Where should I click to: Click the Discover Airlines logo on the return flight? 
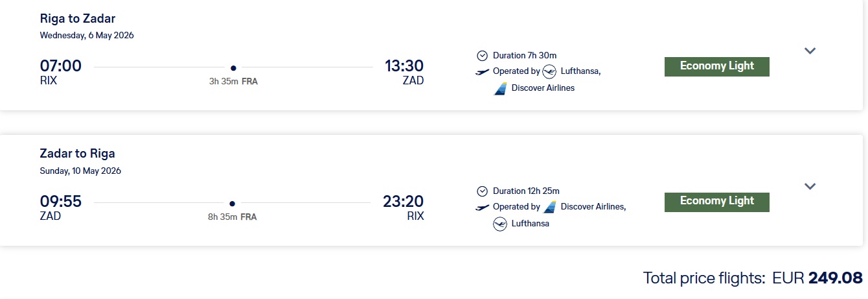[x=550, y=207]
